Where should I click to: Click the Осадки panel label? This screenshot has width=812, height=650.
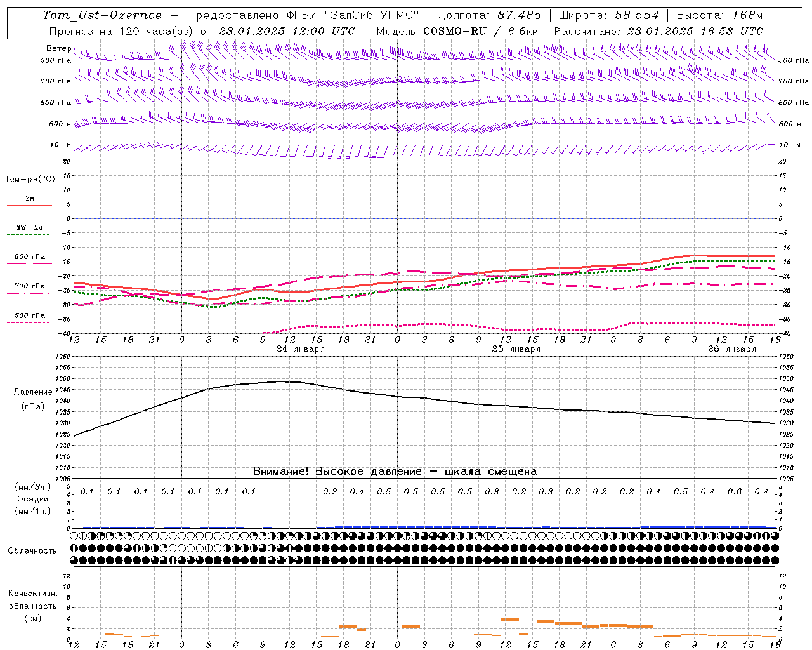(x=34, y=499)
